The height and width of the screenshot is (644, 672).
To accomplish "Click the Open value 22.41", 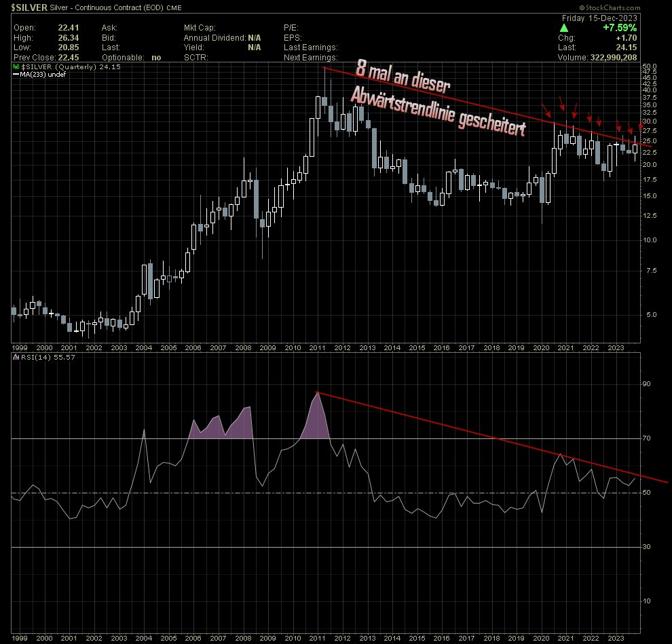I will click(69, 28).
